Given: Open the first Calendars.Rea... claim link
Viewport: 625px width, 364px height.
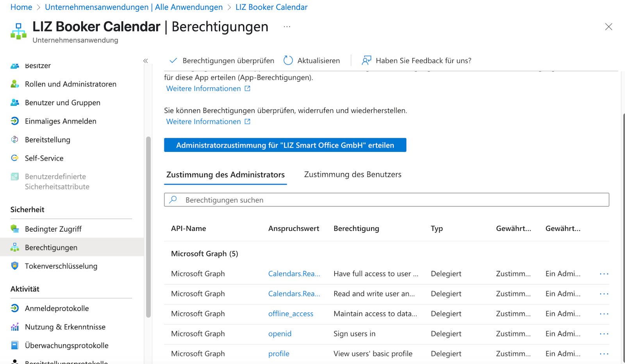Looking at the screenshot, I should pyautogui.click(x=294, y=274).
